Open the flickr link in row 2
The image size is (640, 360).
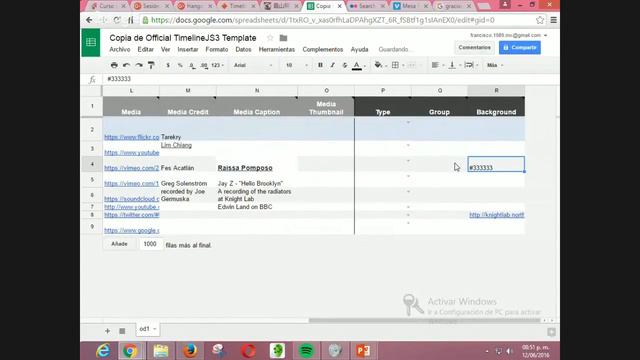131,137
